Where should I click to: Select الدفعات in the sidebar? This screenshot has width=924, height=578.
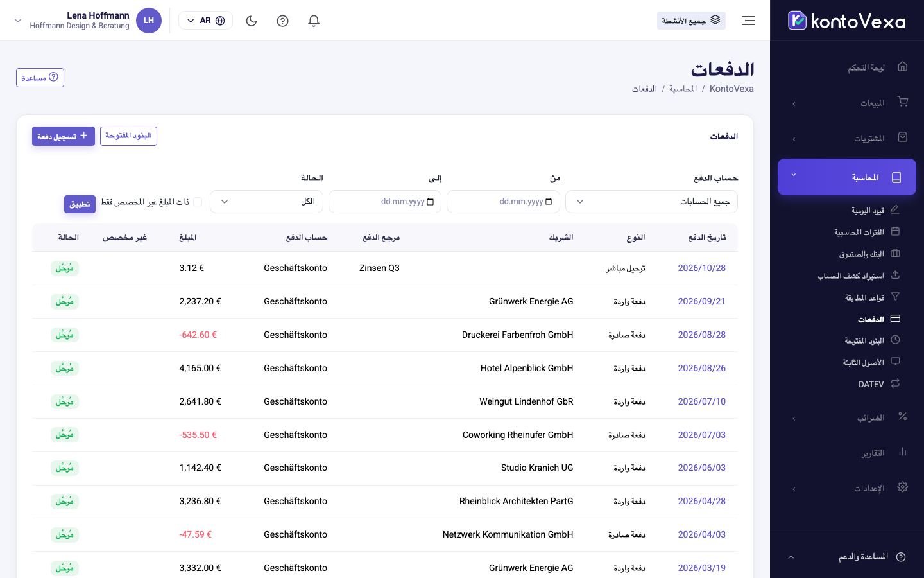(879, 319)
